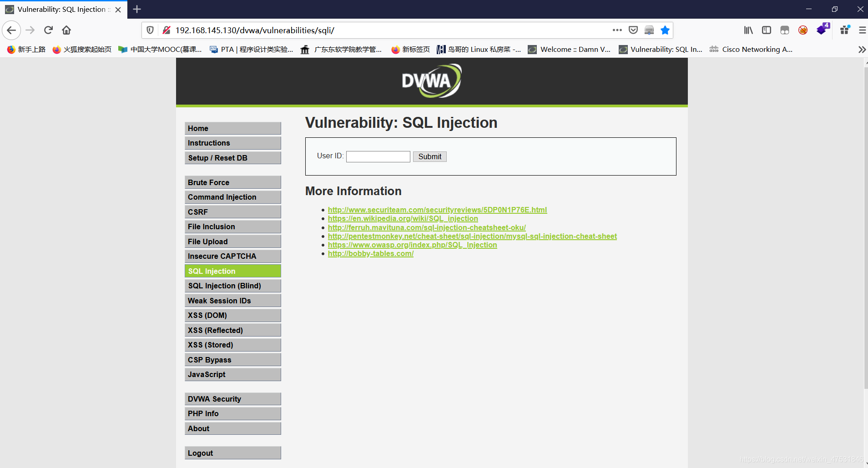Click the orange blocked-circle extension icon
The image size is (868, 468).
coord(803,30)
